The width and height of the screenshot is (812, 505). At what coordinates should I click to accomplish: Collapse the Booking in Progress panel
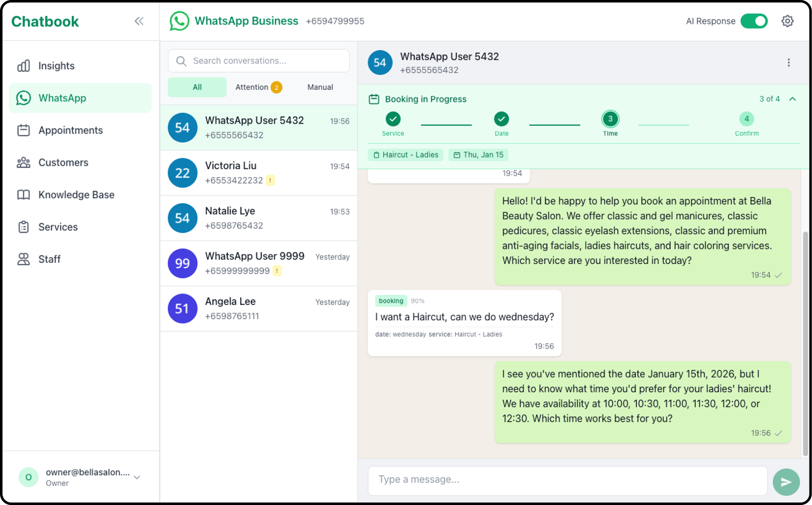tap(793, 99)
